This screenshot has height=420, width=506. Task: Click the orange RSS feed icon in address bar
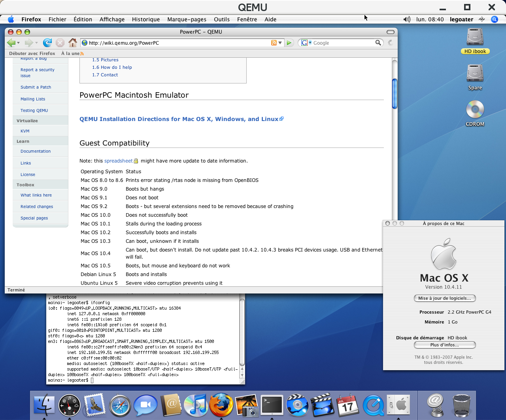[274, 43]
